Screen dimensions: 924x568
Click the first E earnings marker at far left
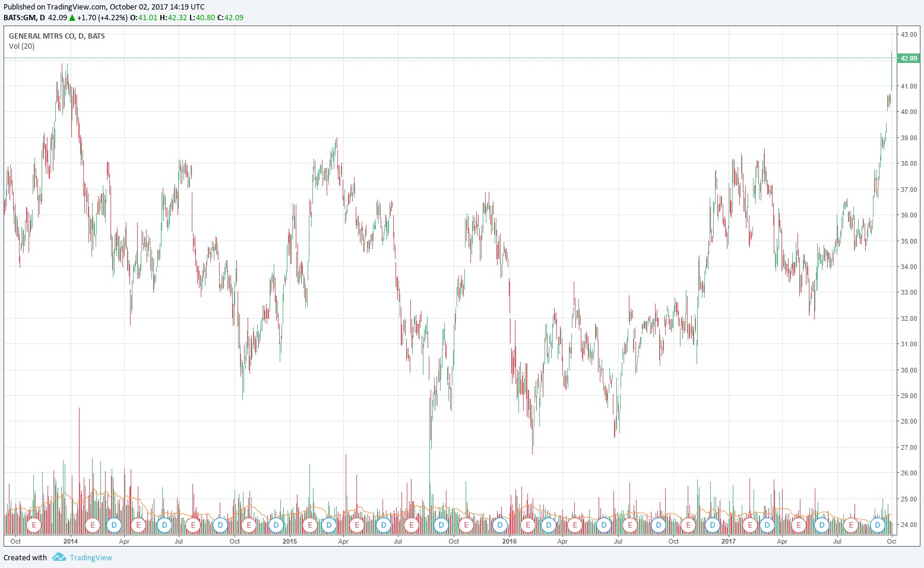click(34, 525)
